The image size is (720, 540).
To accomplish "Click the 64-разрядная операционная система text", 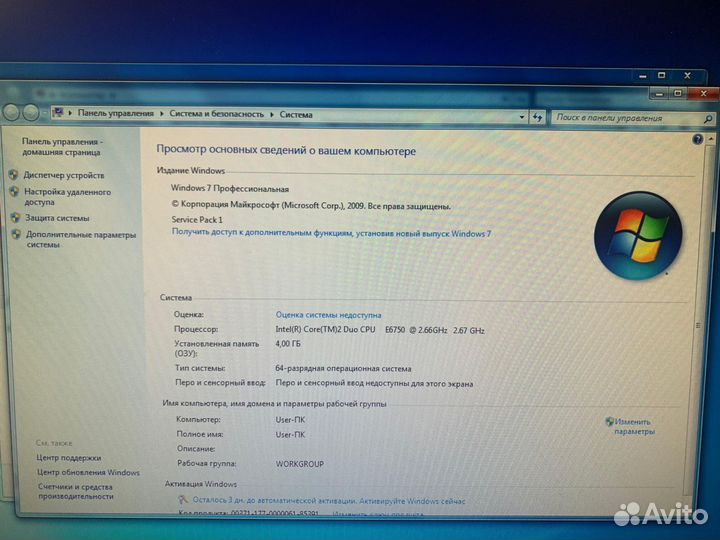I will point(343,368).
